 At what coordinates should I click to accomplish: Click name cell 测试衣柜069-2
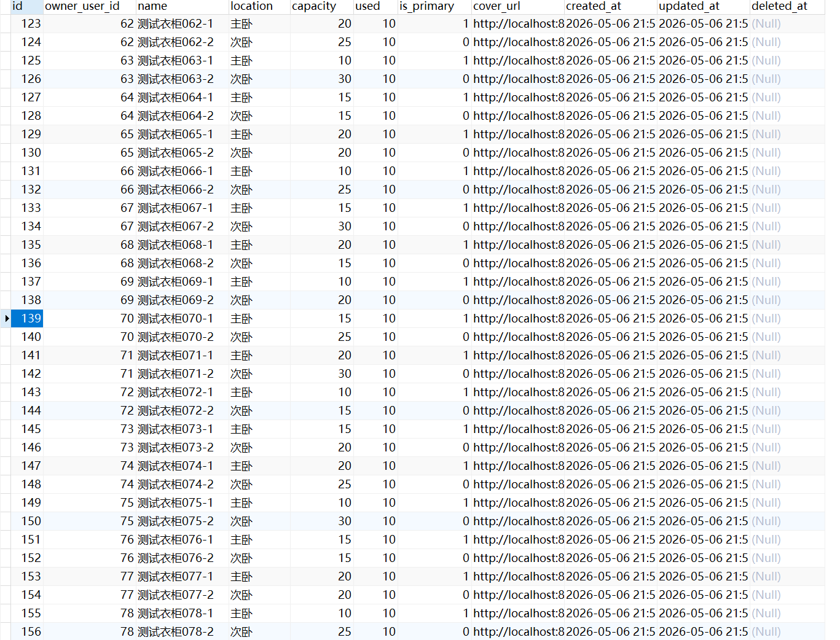(x=182, y=300)
